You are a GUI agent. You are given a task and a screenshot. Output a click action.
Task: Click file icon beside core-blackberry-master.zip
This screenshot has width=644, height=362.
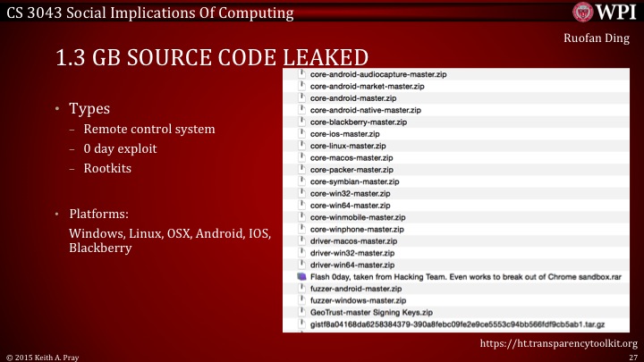[x=302, y=122]
